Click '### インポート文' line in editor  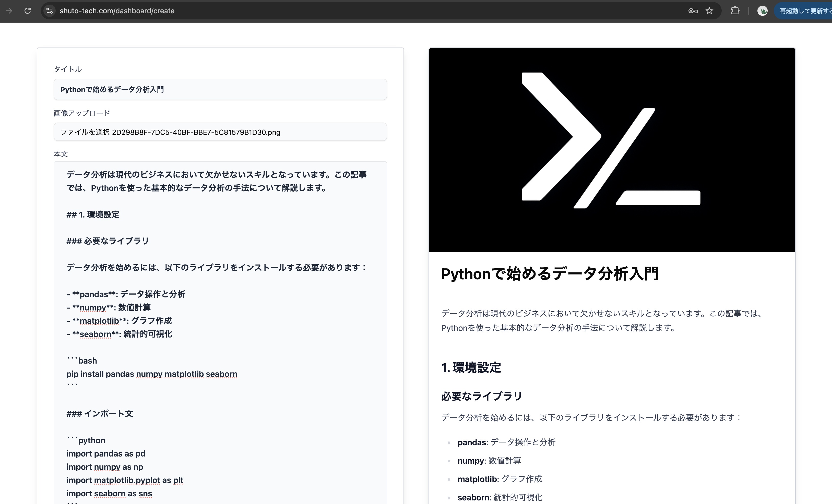pos(100,414)
